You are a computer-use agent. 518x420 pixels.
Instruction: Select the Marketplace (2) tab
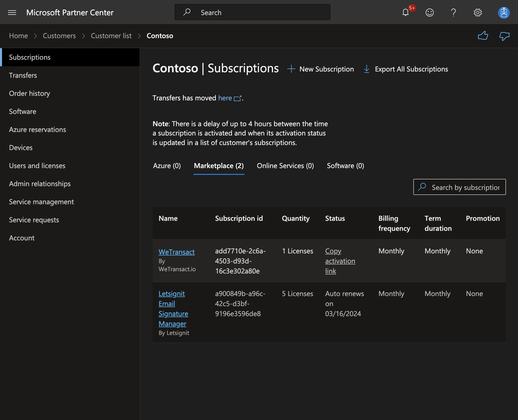[219, 166]
